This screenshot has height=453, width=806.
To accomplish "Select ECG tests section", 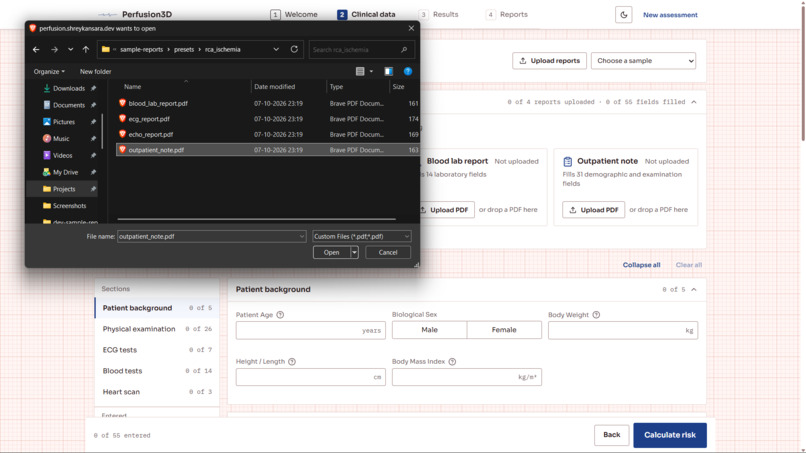I will pos(157,350).
